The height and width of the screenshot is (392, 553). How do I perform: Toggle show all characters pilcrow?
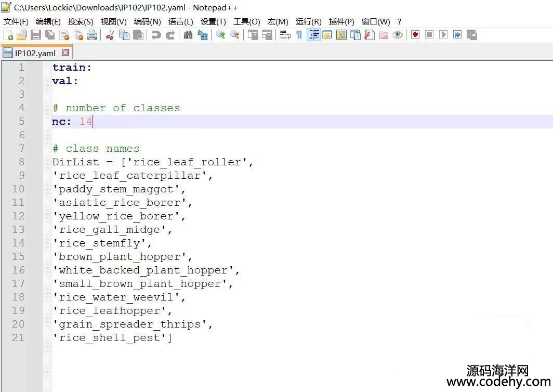pos(299,35)
